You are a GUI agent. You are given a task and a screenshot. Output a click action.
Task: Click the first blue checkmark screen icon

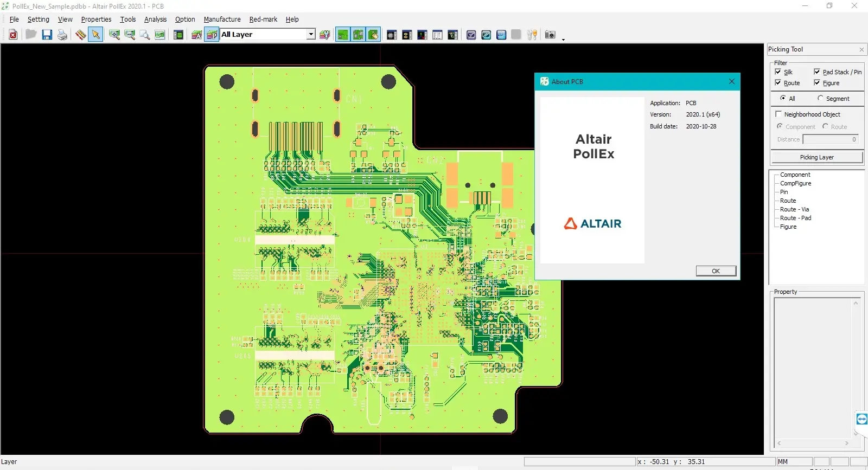click(471, 35)
